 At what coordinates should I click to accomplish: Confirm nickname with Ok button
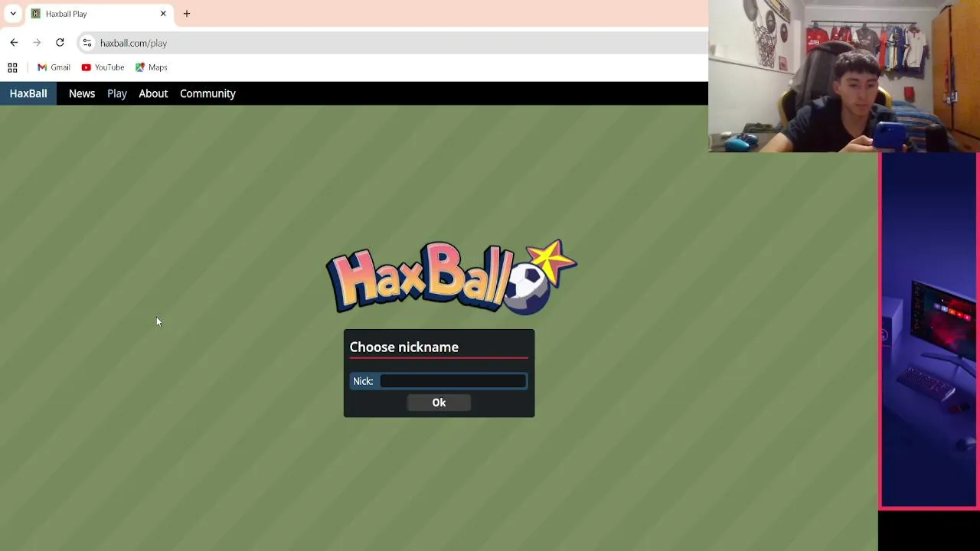pos(439,403)
